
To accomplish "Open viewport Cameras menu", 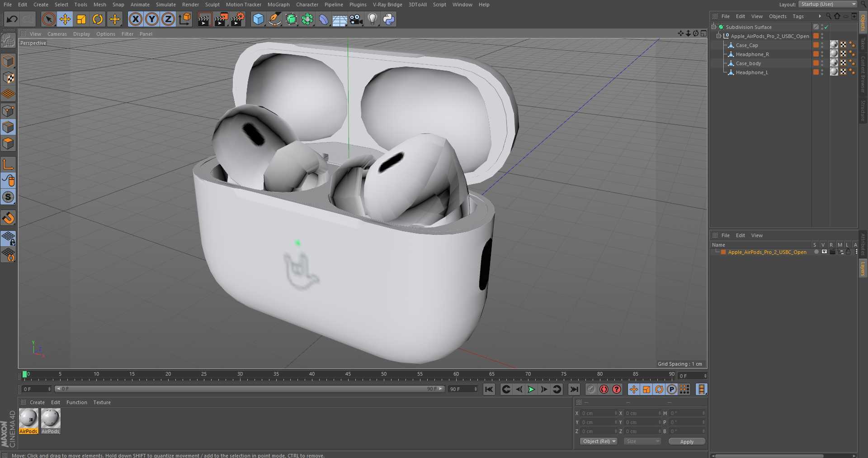I will (x=57, y=34).
